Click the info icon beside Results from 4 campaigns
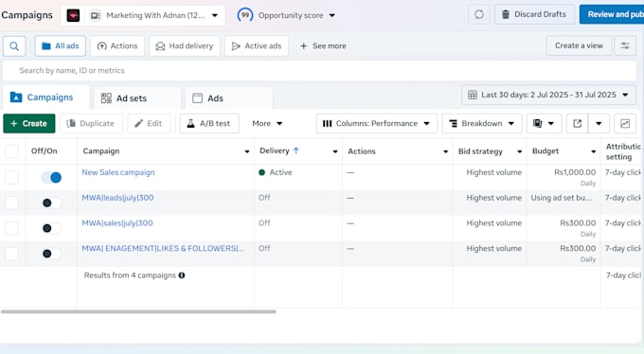 click(x=182, y=275)
